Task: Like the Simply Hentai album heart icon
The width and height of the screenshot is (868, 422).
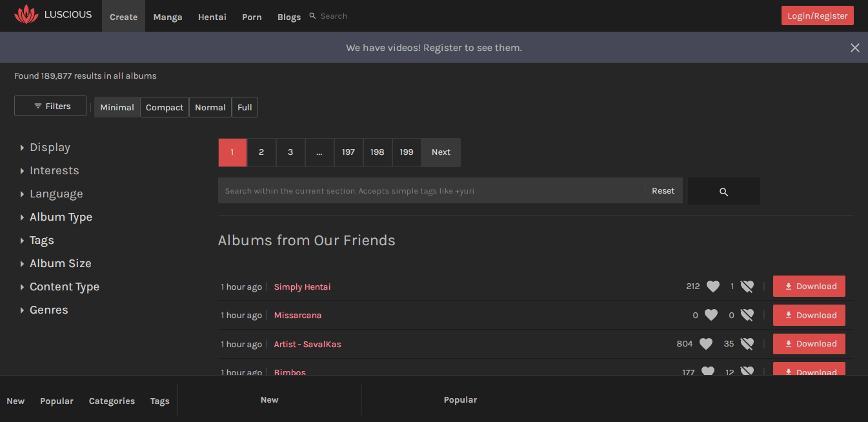Action: coord(712,286)
